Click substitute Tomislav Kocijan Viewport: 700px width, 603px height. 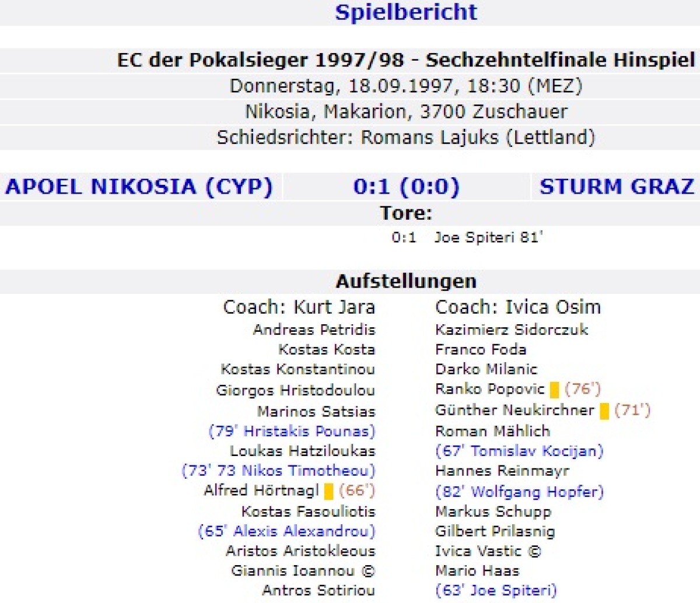click(x=519, y=451)
